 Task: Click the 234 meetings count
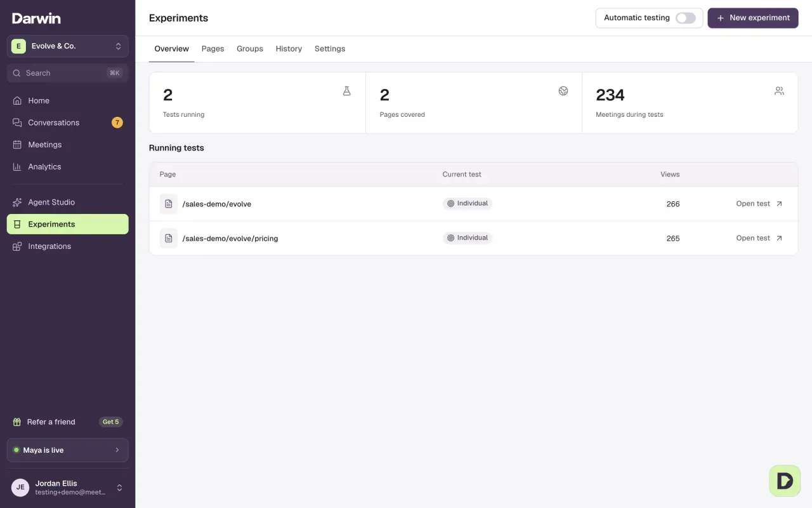tap(610, 95)
